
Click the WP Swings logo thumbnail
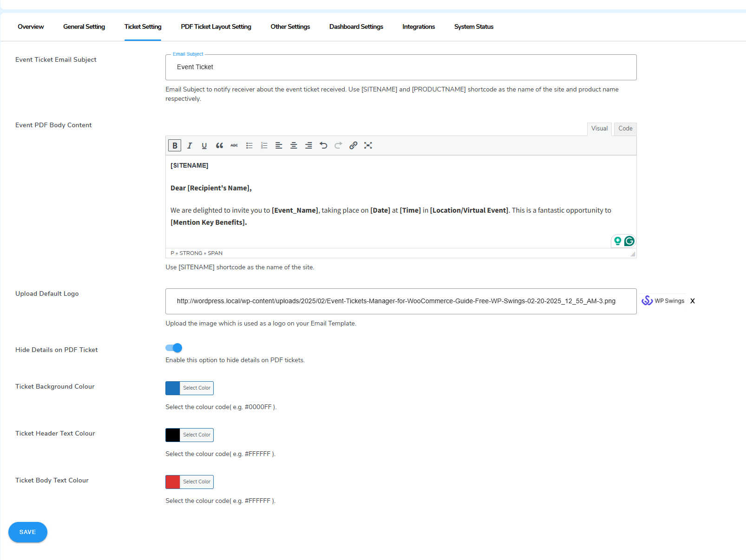click(663, 301)
